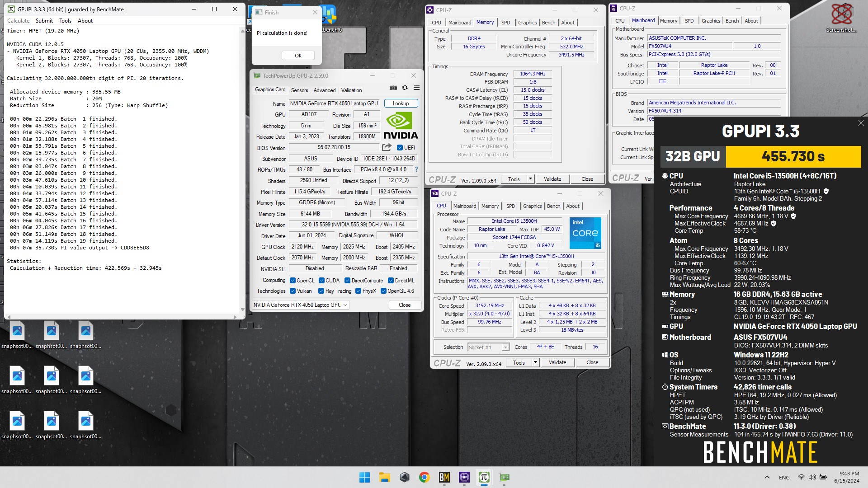Click the GPUPI vertical scrollbar
868x488 pixels.
(x=242, y=169)
